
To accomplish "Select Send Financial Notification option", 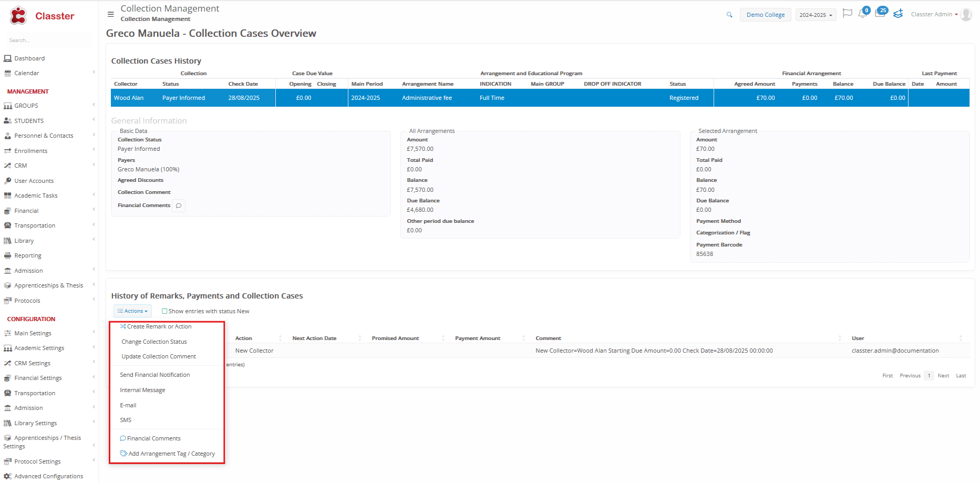I will pos(155,375).
